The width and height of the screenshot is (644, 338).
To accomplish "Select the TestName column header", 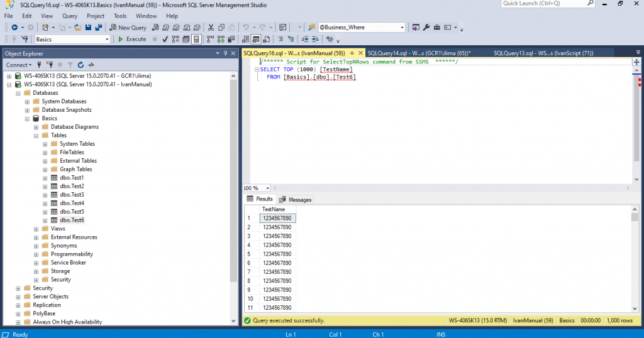I will tap(277, 209).
